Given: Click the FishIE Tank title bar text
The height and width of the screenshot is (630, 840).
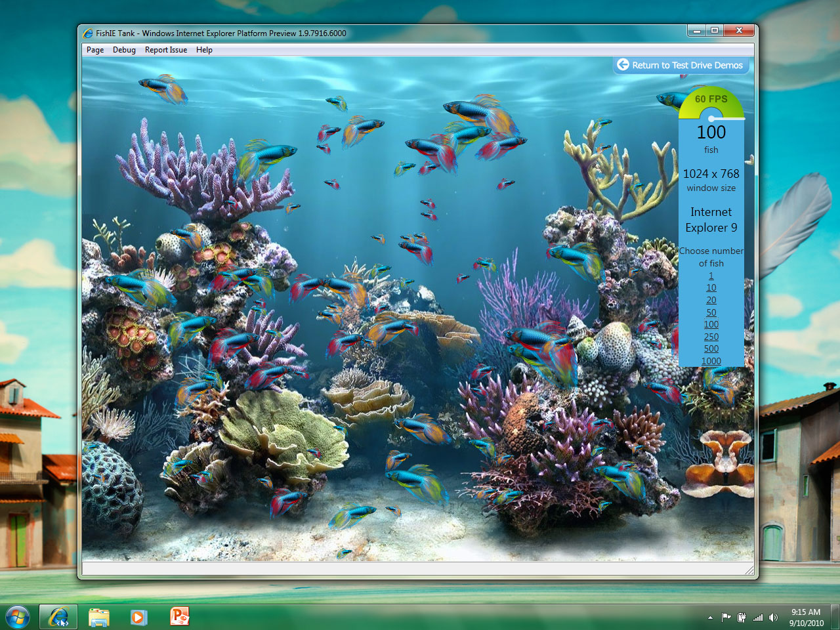Looking at the screenshot, I should [x=221, y=33].
